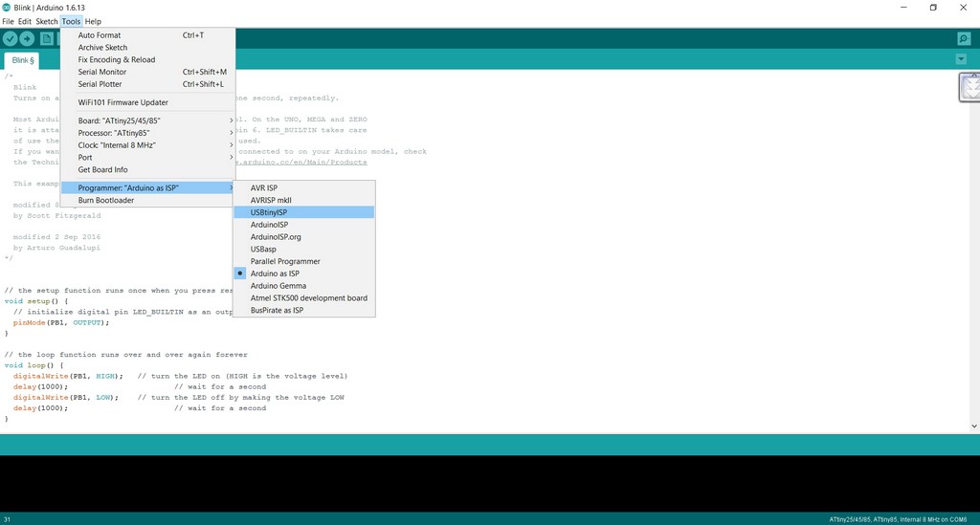
Task: Choose Auto Format from Tools menu
Action: click(x=147, y=35)
